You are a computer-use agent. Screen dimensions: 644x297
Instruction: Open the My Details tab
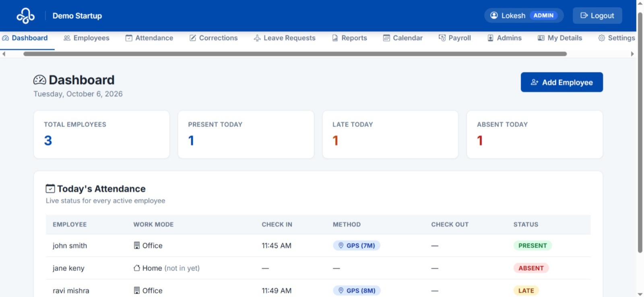560,38
